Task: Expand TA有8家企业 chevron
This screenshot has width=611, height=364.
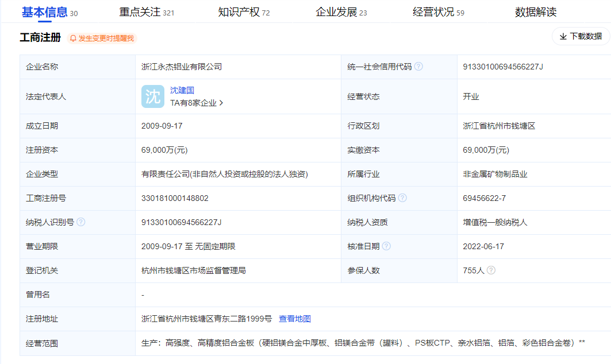Action: tap(221, 103)
